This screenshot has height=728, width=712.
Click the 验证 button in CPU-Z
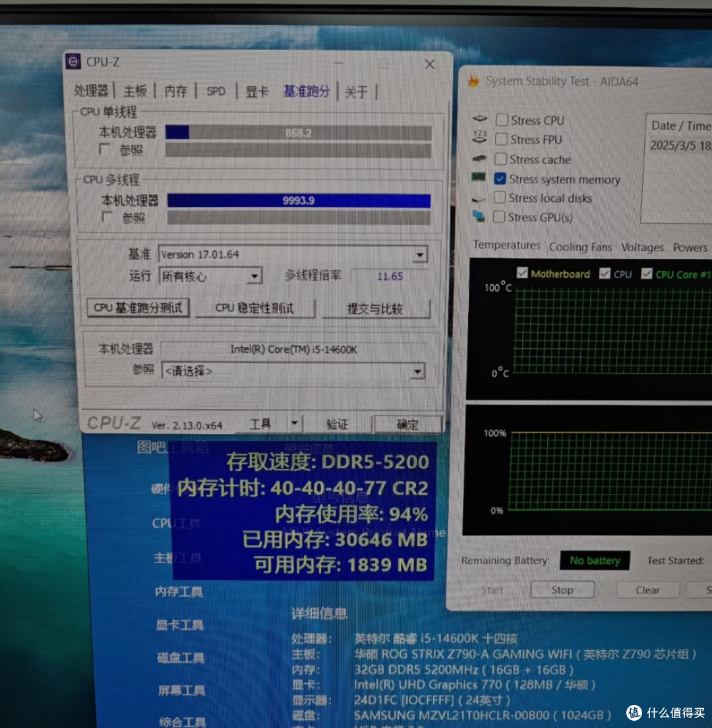click(x=337, y=424)
